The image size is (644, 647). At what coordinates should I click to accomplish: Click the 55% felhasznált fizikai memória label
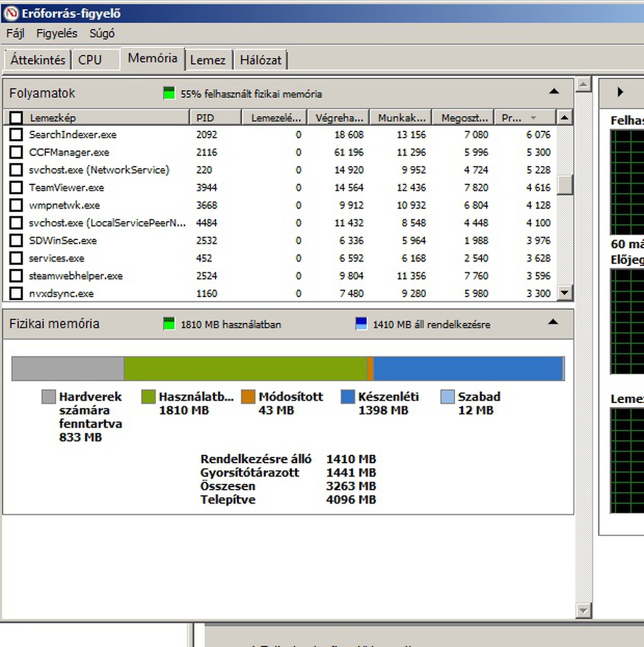(251, 94)
